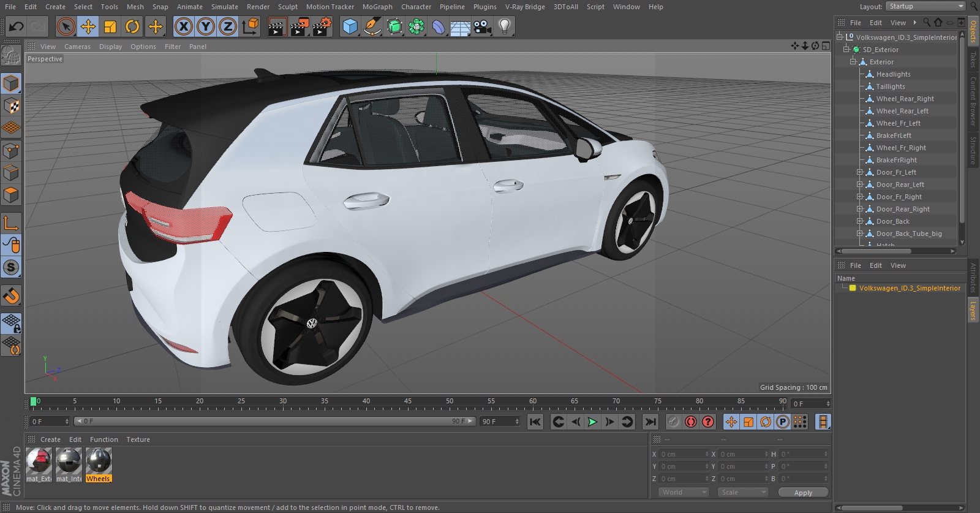980x513 pixels.
Task: Expand the Door_Rear_Left tree node
Action: (859, 184)
